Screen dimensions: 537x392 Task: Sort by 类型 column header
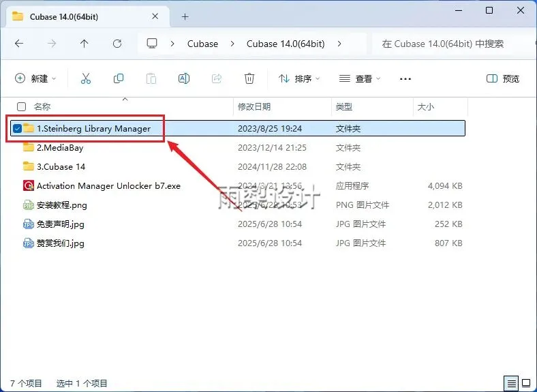point(344,106)
